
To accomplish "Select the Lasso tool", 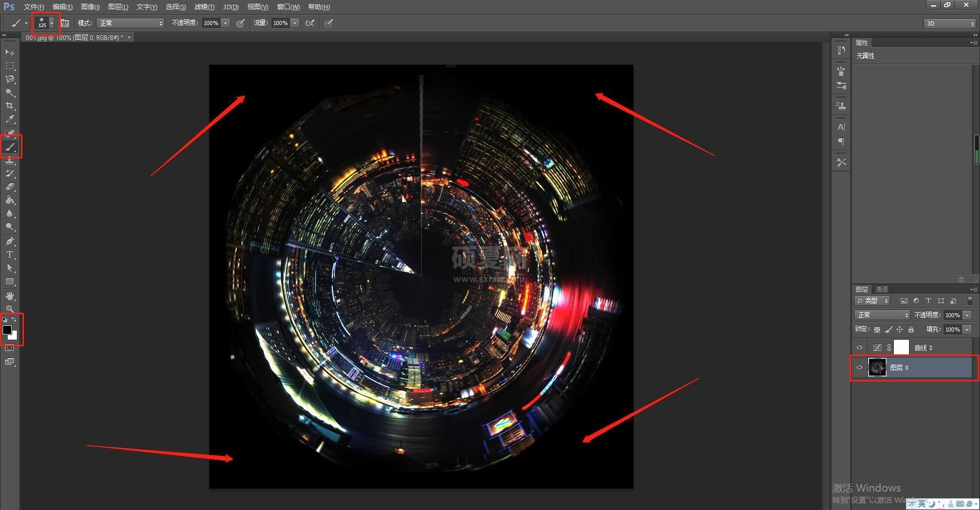I will point(10,79).
